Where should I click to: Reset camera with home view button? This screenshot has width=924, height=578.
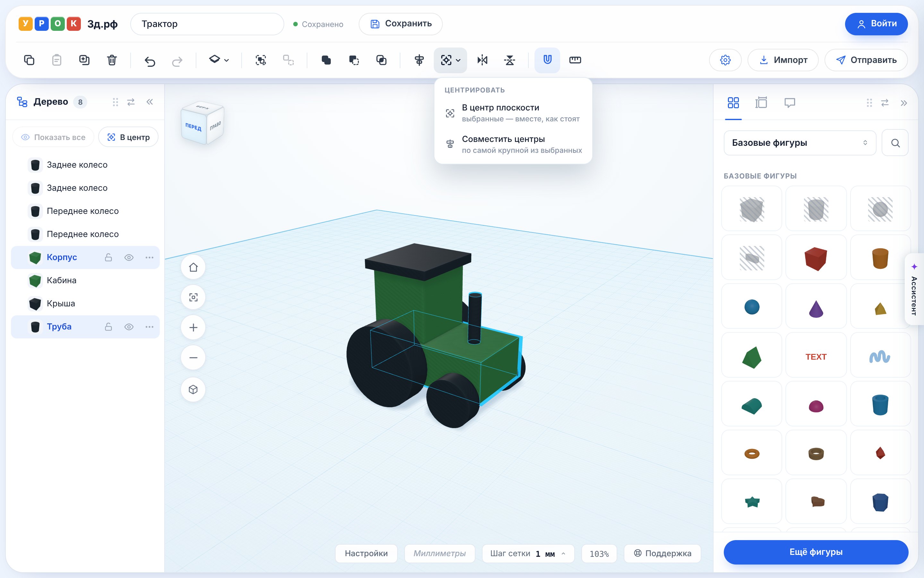click(193, 267)
